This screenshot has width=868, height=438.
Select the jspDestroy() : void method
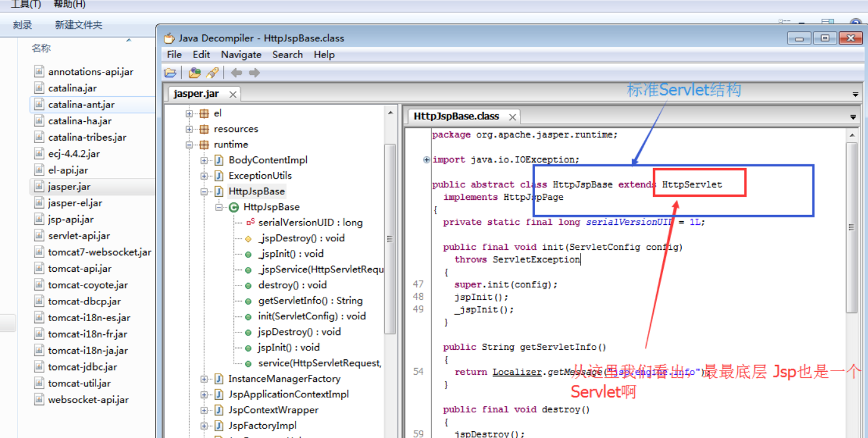(299, 332)
